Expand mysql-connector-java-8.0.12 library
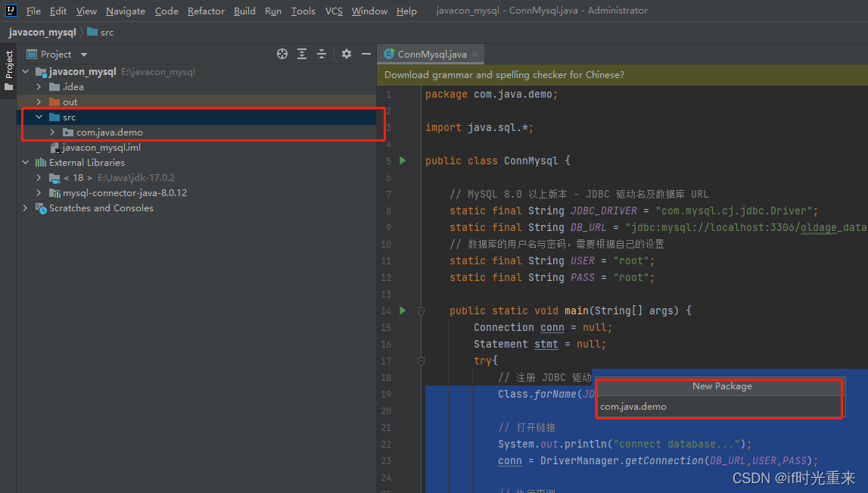The image size is (868, 493). click(39, 193)
